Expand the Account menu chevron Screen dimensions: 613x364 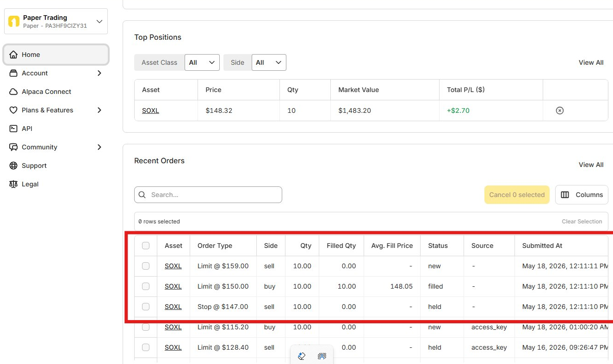pos(99,73)
